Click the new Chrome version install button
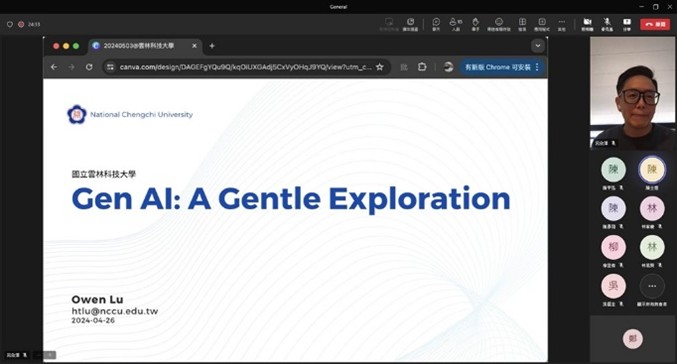This screenshot has height=364, width=677. [x=497, y=67]
